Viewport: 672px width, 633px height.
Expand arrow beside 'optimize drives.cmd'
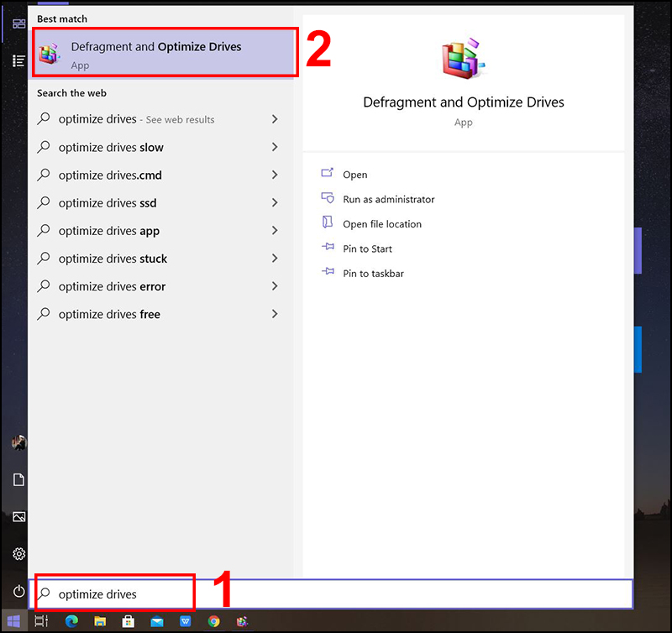point(275,175)
